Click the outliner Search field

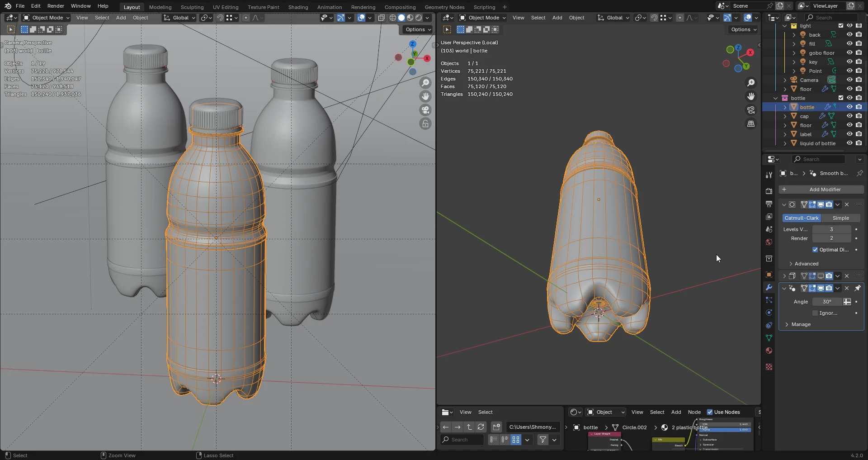coord(830,18)
